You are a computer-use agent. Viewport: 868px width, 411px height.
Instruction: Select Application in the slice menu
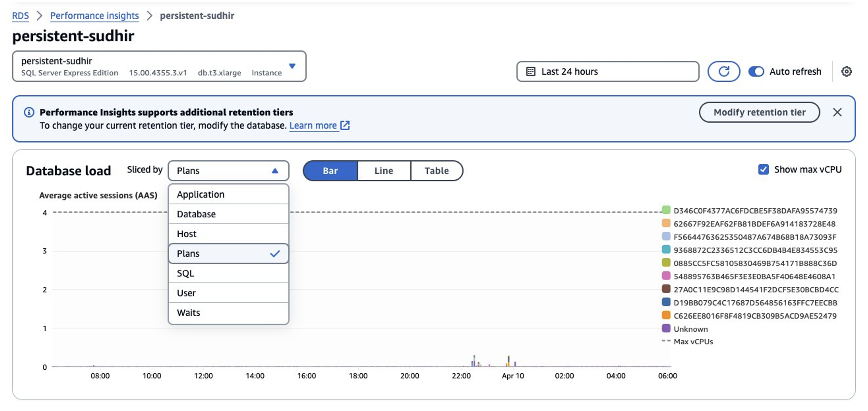coord(228,194)
